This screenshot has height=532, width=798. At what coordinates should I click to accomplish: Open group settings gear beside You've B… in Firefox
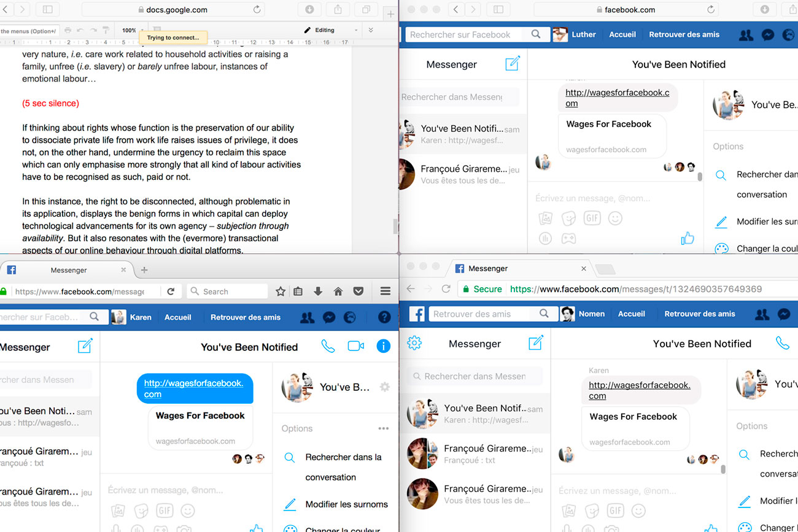coord(385,387)
